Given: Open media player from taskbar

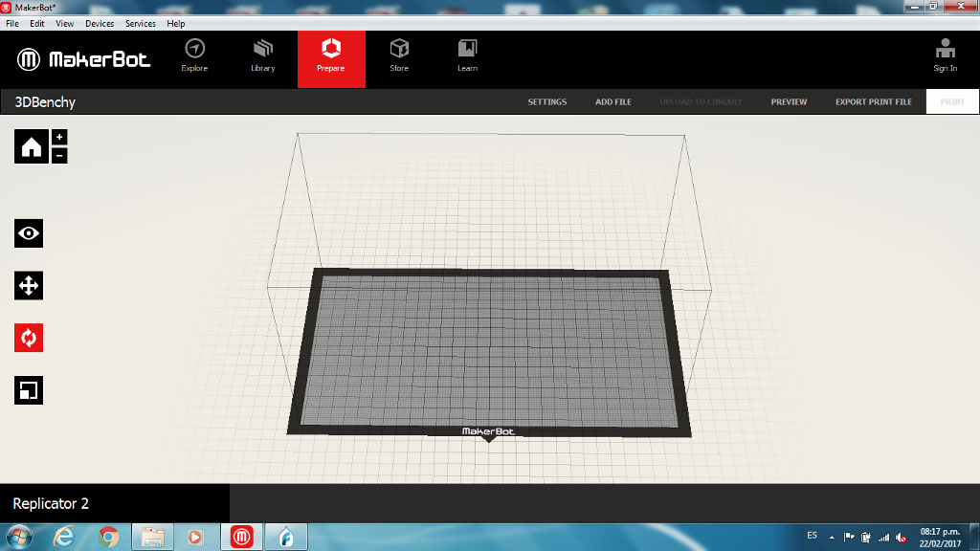Looking at the screenshot, I should click(x=195, y=537).
